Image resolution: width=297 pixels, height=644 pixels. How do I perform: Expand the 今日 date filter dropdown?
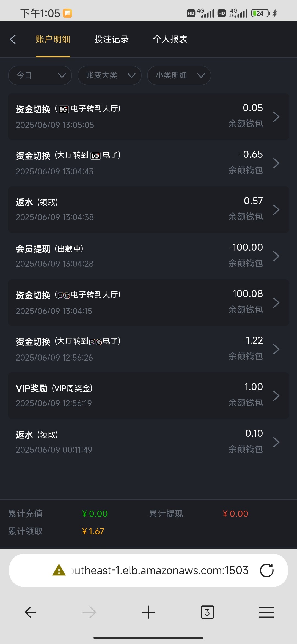point(40,75)
